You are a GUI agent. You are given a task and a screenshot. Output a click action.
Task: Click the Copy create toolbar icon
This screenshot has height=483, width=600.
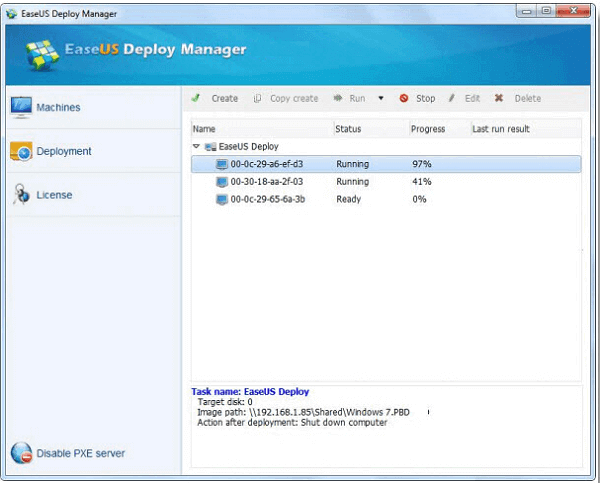[257, 99]
